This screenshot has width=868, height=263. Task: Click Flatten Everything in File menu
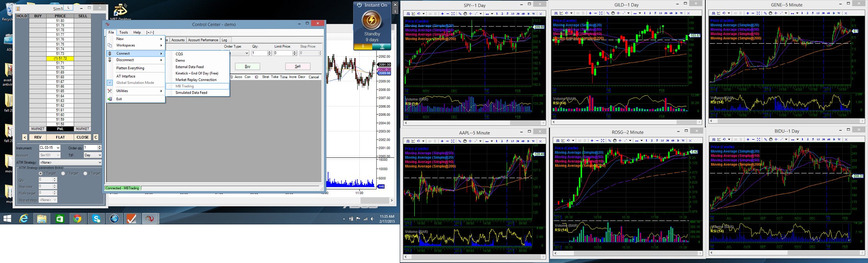pos(136,68)
